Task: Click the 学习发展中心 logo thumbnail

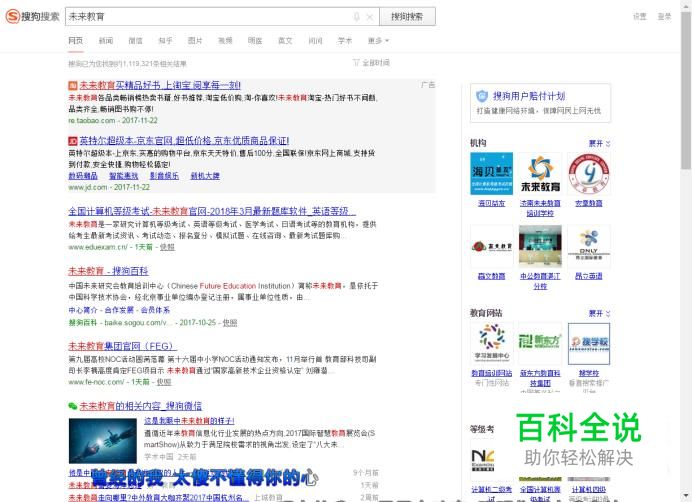Action: [492, 344]
